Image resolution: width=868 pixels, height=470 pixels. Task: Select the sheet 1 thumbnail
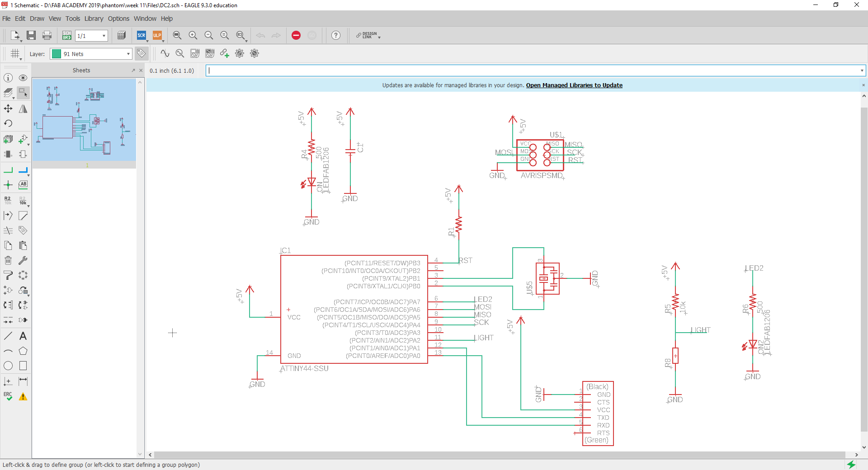85,120
